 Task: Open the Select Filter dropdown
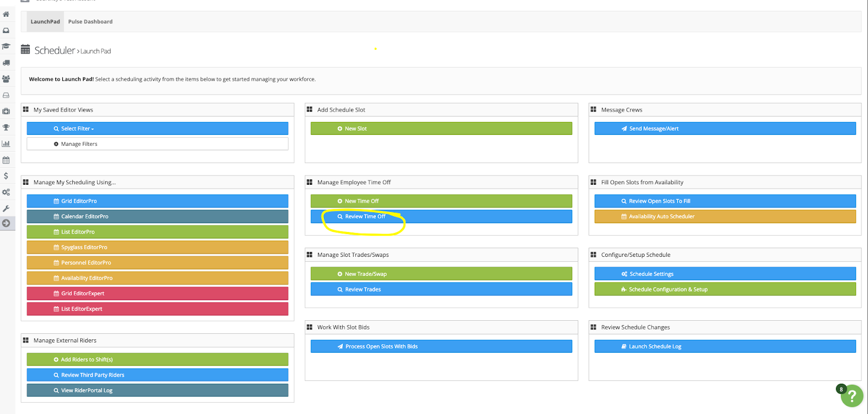click(157, 128)
